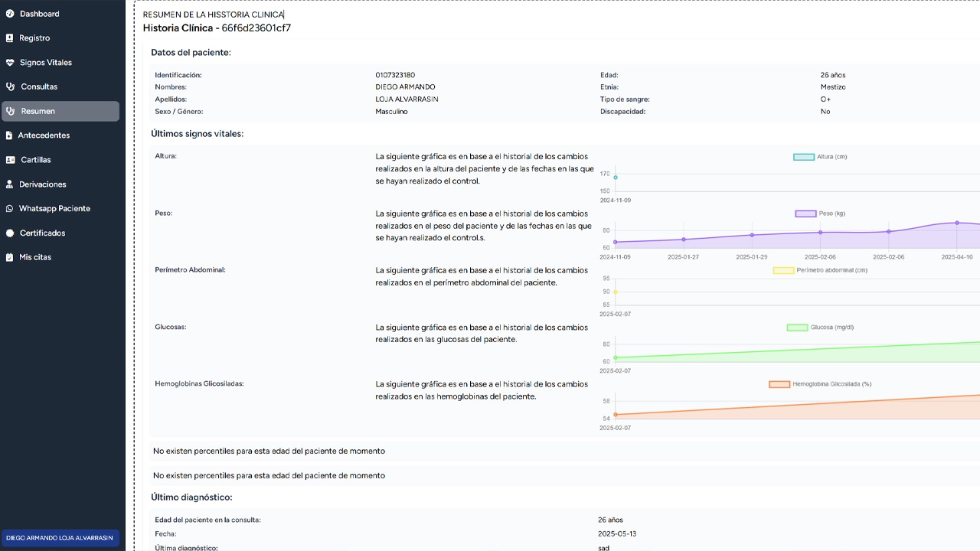Viewport: 980px width, 551px height.
Task: Click the Consultas stethoscope icon
Action: pyautogui.click(x=10, y=86)
